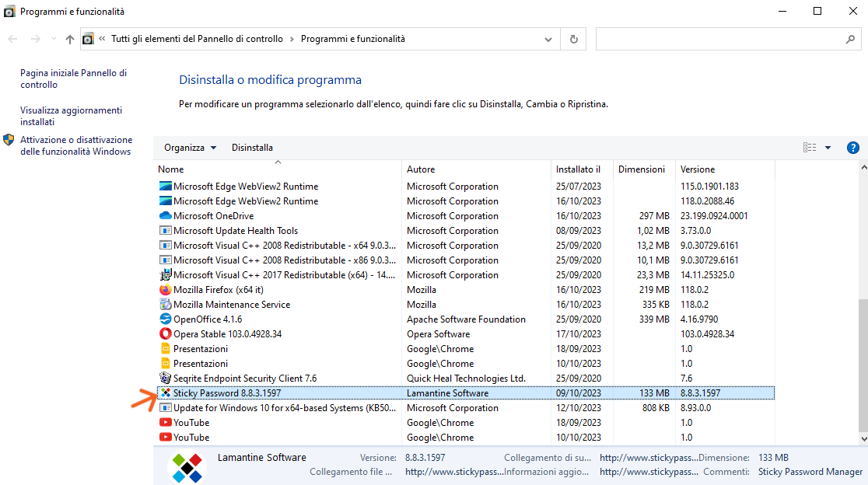This screenshot has width=868, height=485.
Task: Select the Sticky Password 8.8.3.1597 row
Action: coord(466,393)
